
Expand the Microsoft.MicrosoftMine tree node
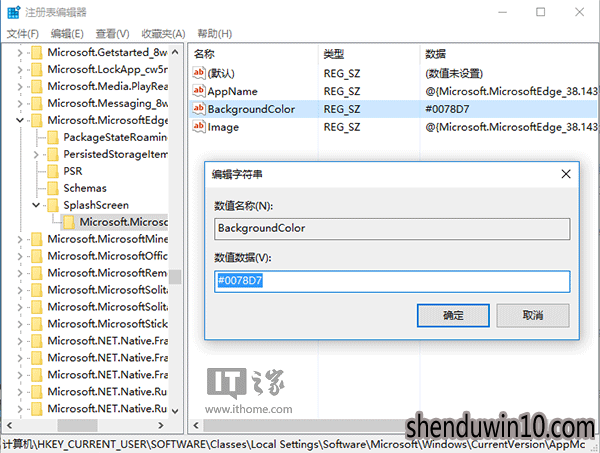[20, 240]
